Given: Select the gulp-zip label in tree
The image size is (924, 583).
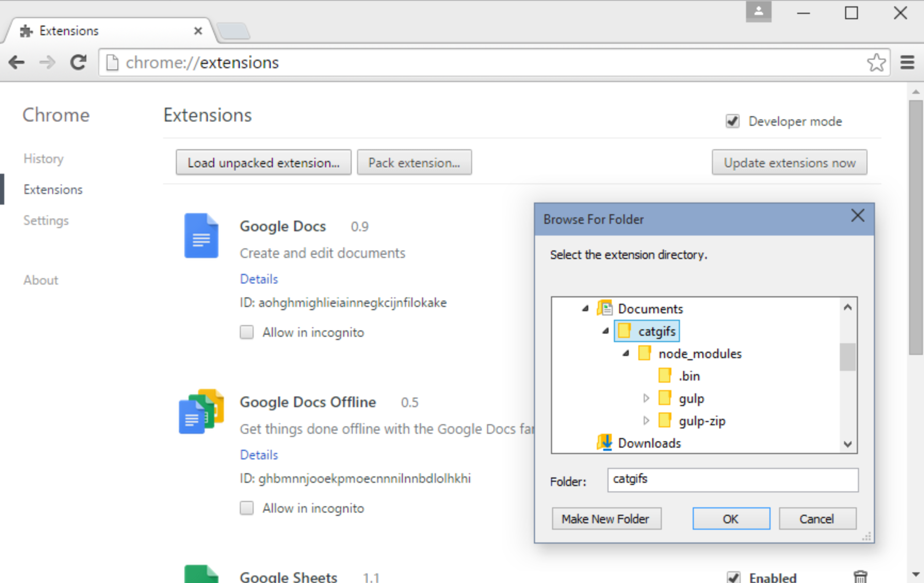Looking at the screenshot, I should click(x=702, y=421).
